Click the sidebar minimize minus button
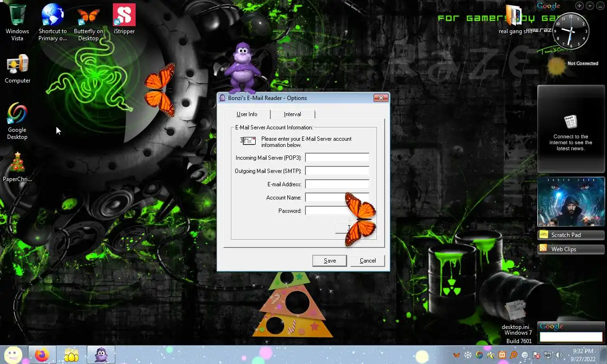The image size is (607, 364). tap(600, 6)
